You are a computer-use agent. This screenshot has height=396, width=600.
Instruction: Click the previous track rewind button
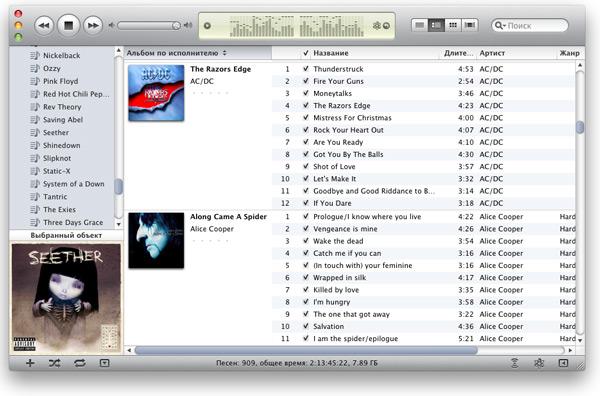44,26
